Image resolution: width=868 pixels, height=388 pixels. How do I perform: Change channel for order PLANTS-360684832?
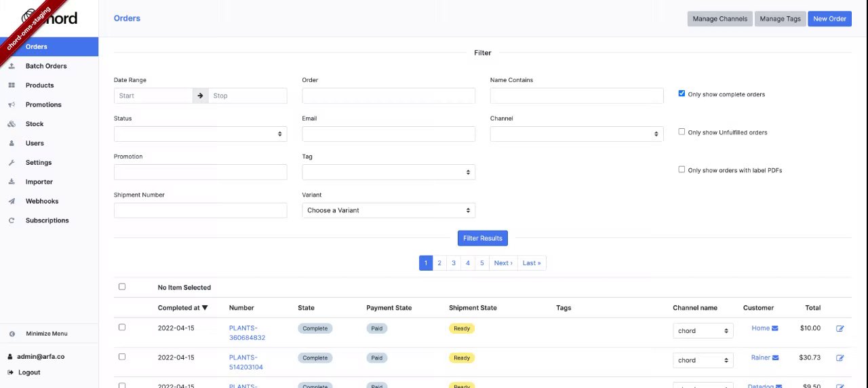(703, 331)
